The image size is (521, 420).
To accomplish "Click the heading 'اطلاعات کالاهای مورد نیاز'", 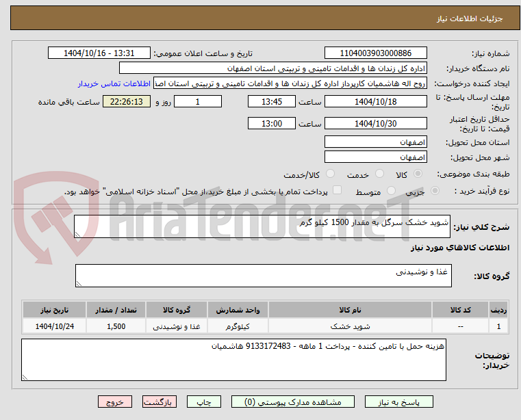I will coord(460,248).
